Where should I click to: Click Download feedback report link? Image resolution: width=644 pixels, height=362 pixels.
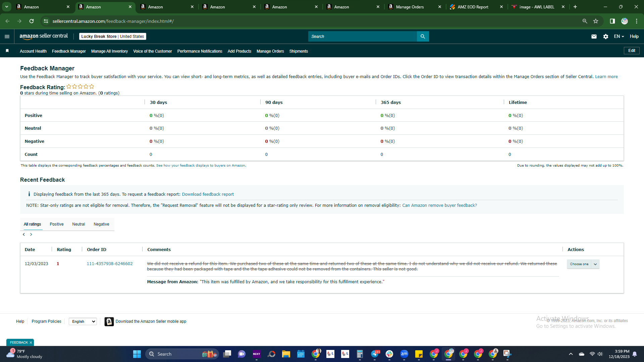click(x=208, y=194)
